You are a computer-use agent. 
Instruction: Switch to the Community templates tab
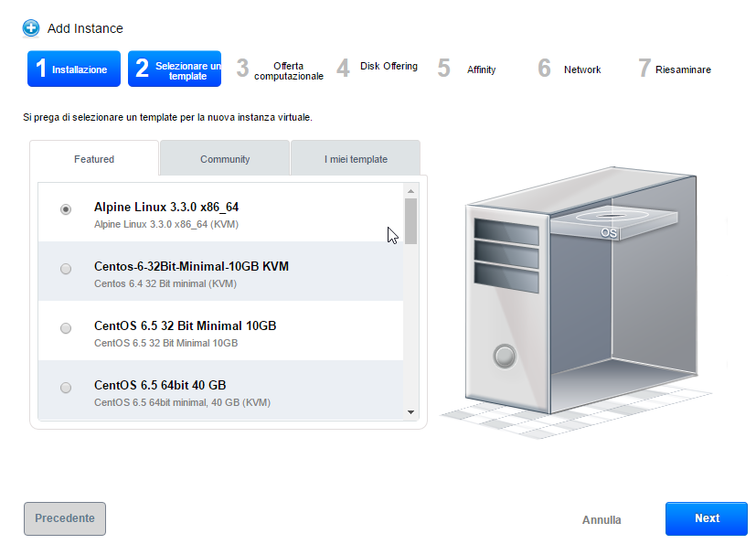click(225, 159)
